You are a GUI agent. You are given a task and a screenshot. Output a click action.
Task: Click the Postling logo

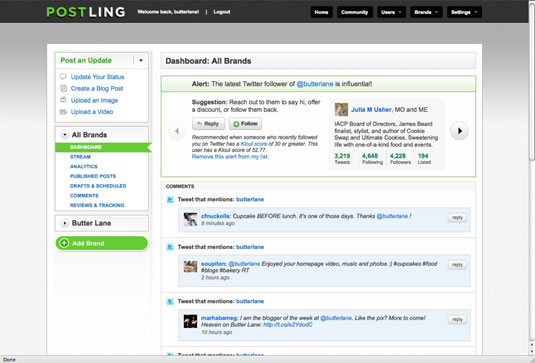[x=86, y=12]
